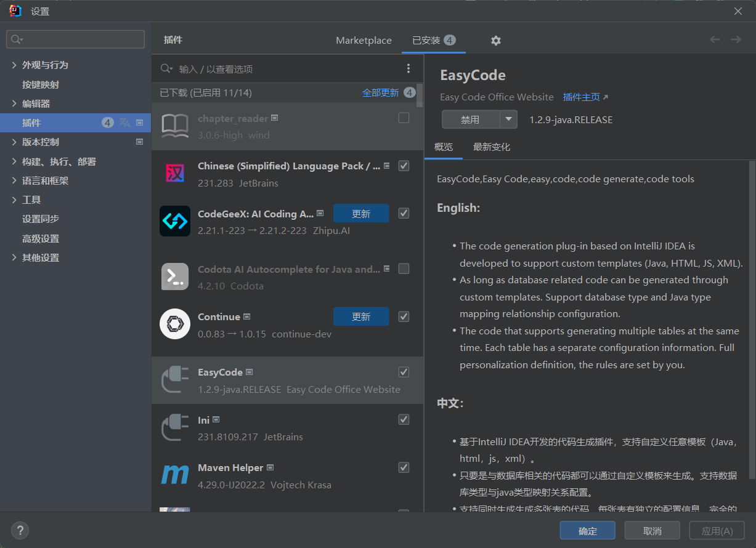The image size is (756, 548).
Task: Select the Maven Helper plugin icon
Action: click(175, 475)
